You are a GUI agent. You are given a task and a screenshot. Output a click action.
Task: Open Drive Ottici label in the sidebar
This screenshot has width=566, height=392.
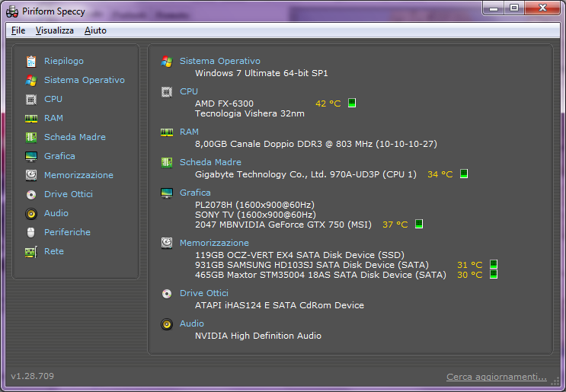69,194
